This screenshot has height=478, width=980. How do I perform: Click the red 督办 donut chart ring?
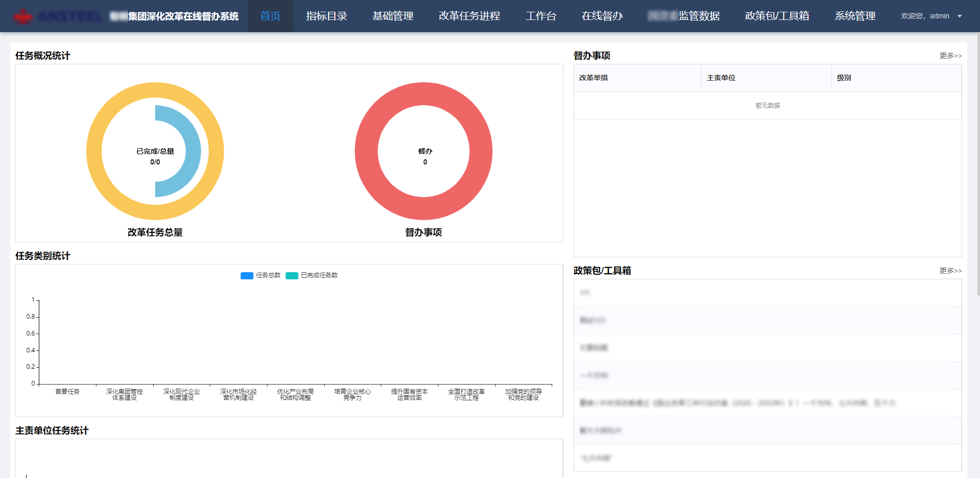tap(366, 151)
